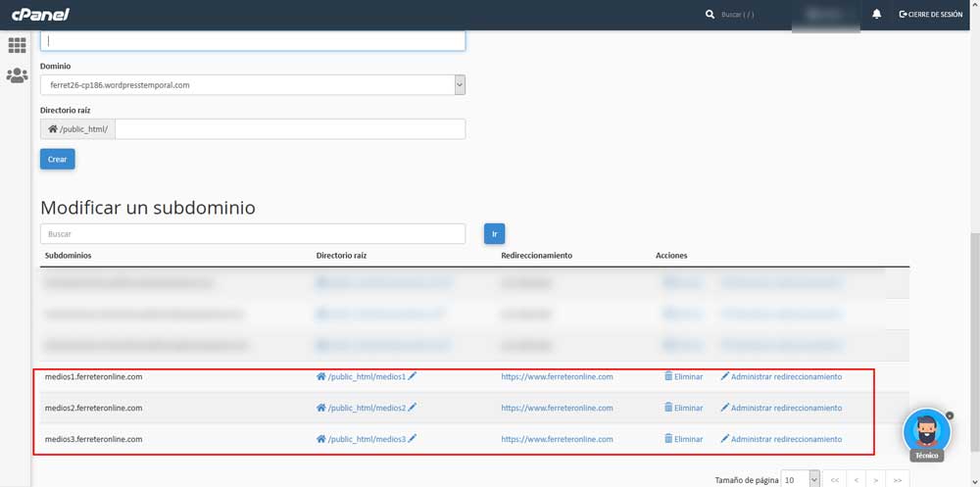The height and width of the screenshot is (487, 980).
Task: Open /public_html/medios3 directory link
Action: coord(362,440)
